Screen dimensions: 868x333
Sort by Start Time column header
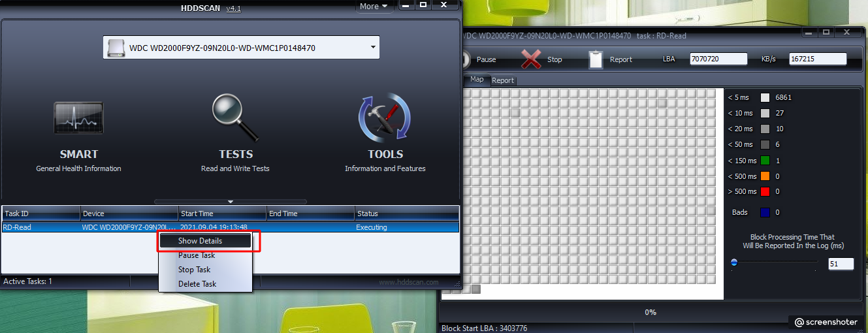[223, 214]
